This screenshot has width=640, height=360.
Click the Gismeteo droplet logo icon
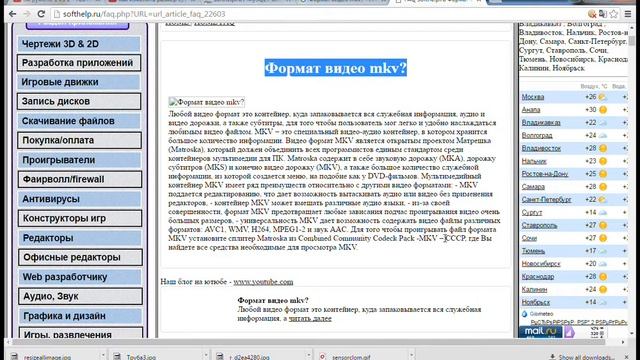click(524, 314)
